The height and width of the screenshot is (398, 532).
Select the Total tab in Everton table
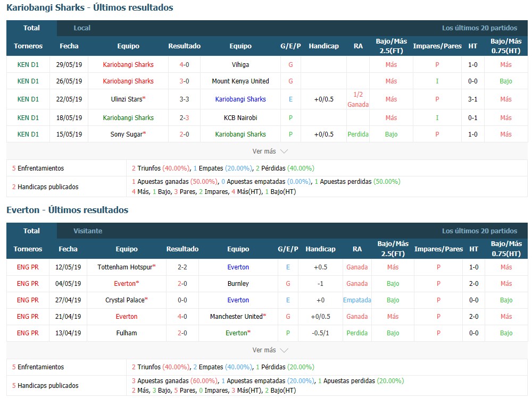[x=31, y=231]
